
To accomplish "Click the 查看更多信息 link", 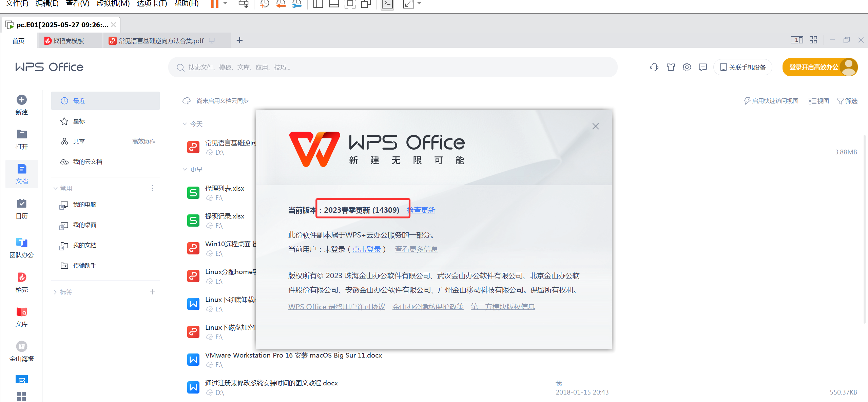I will (x=417, y=249).
